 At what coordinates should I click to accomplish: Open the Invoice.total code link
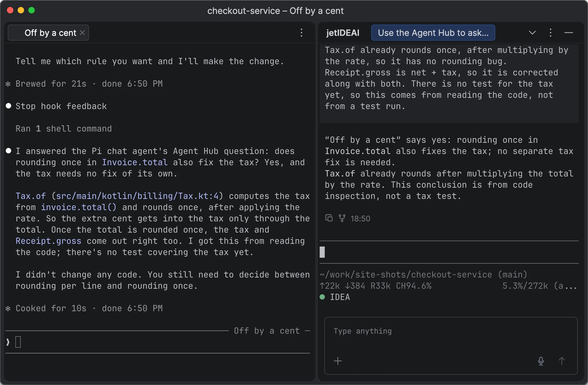point(135,162)
